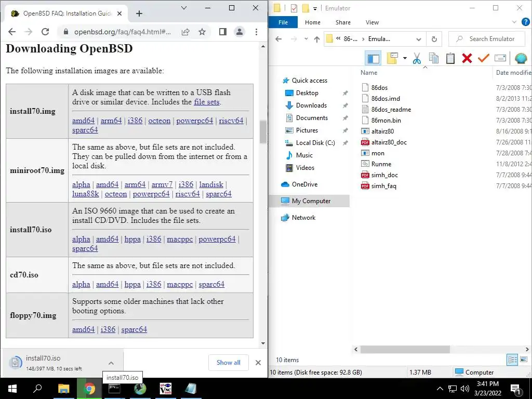
Task: Open Chrome profile icon
Action: [240, 32]
